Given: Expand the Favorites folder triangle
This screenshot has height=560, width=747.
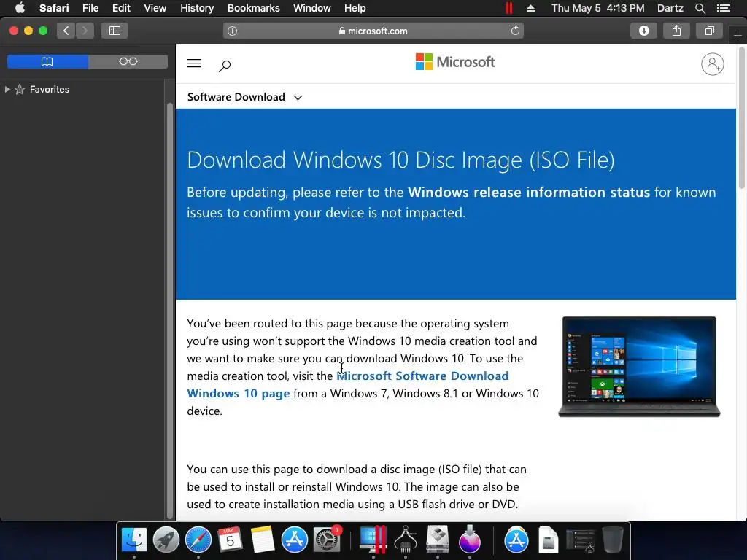Looking at the screenshot, I should point(7,89).
